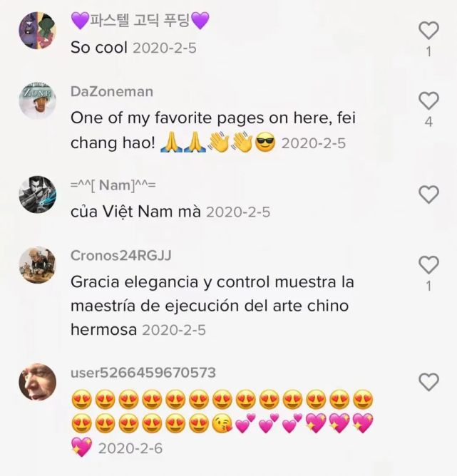Open the DaZoneman username link
The height and width of the screenshot is (476, 457).
(x=112, y=92)
